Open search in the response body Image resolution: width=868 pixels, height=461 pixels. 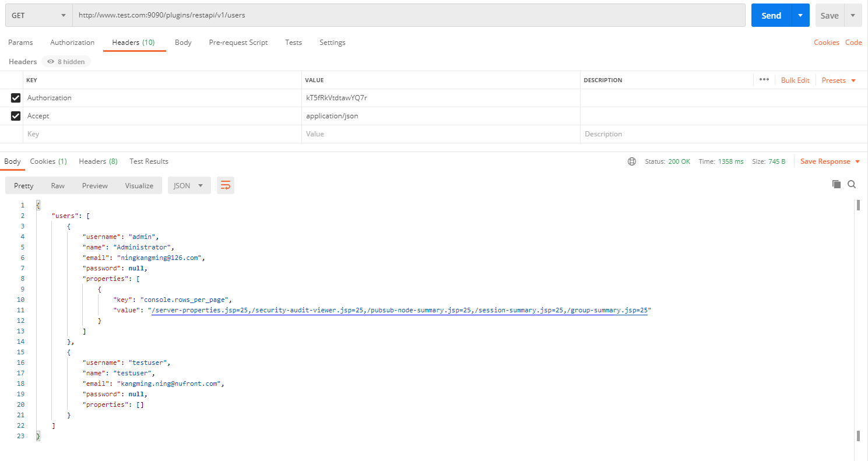point(852,184)
